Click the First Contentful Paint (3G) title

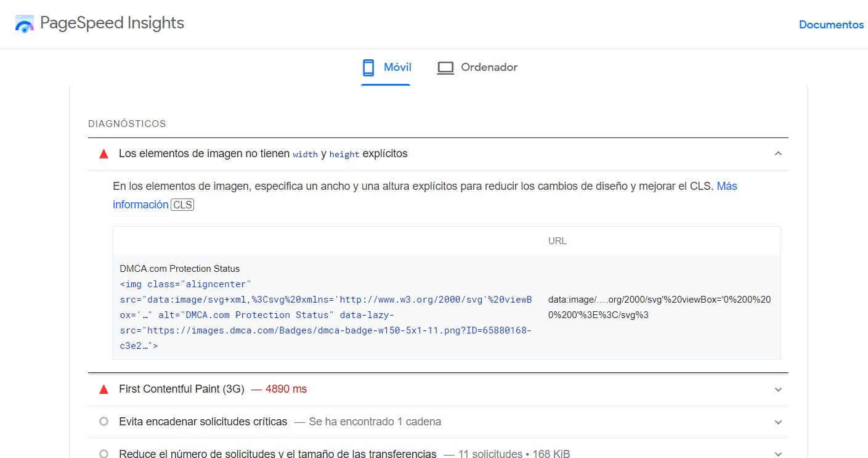click(x=182, y=389)
